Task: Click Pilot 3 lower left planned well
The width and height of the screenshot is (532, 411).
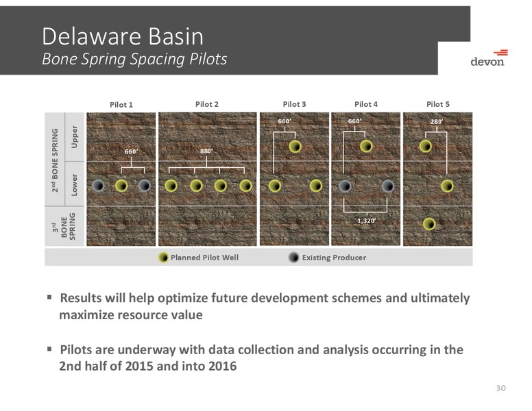Action: point(275,186)
